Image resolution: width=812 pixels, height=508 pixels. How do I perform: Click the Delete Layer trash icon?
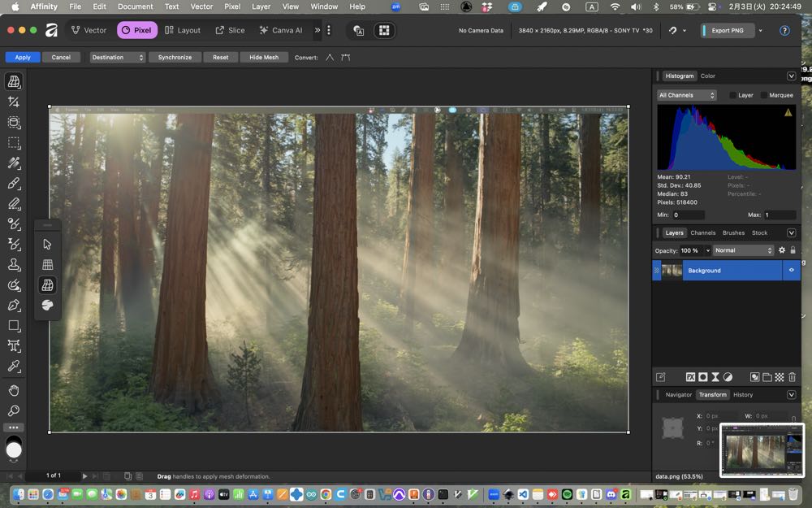(792, 377)
